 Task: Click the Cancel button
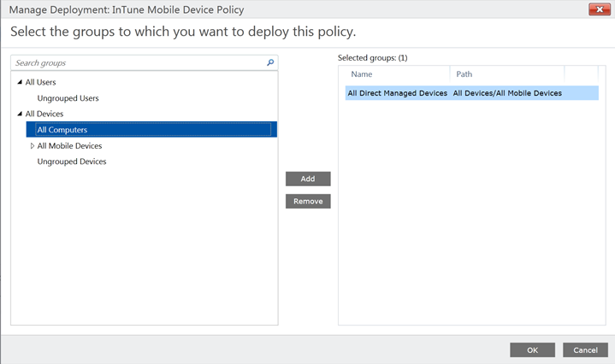coord(585,349)
